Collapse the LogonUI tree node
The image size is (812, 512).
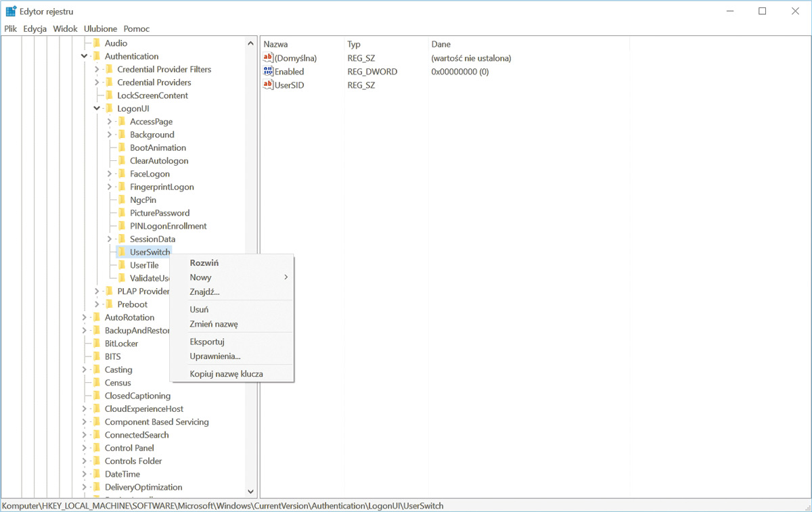pos(97,108)
